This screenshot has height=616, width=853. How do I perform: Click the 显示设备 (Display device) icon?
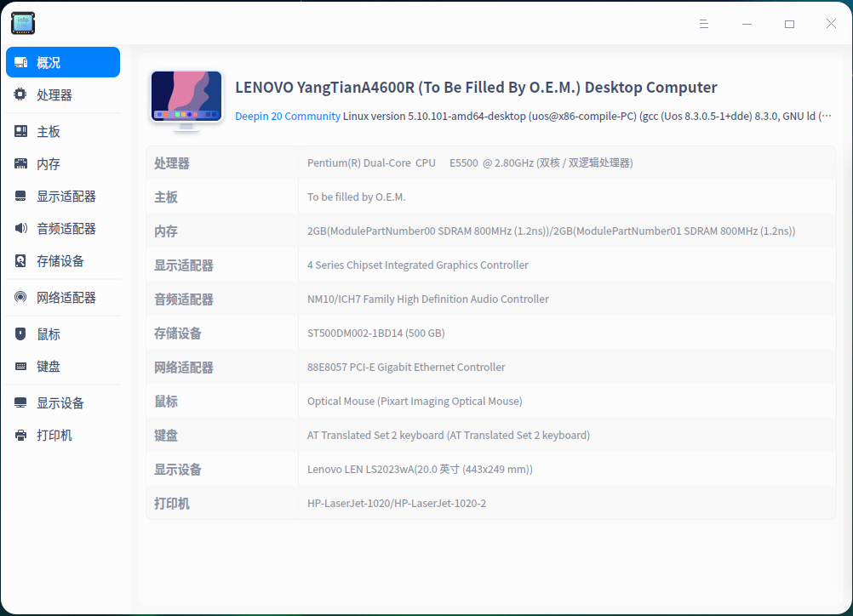pos(20,402)
